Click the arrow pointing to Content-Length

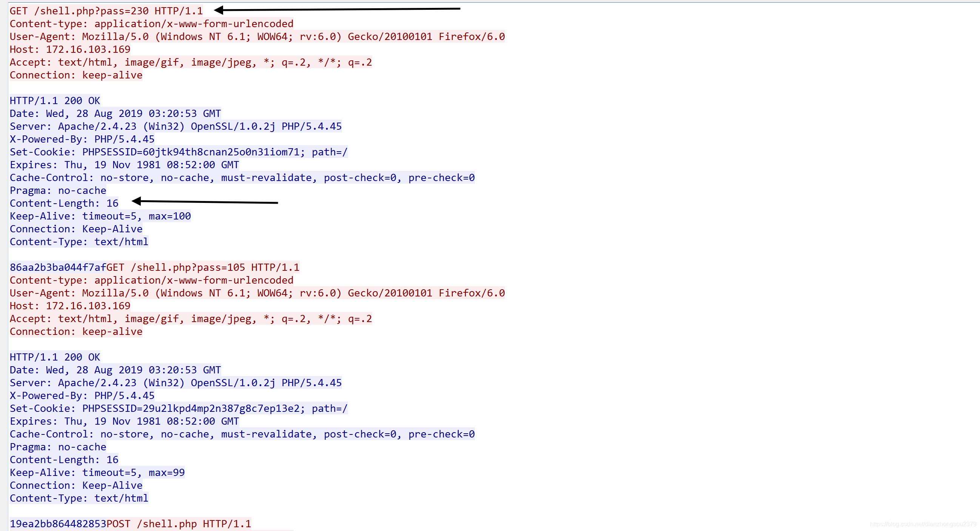(x=205, y=202)
